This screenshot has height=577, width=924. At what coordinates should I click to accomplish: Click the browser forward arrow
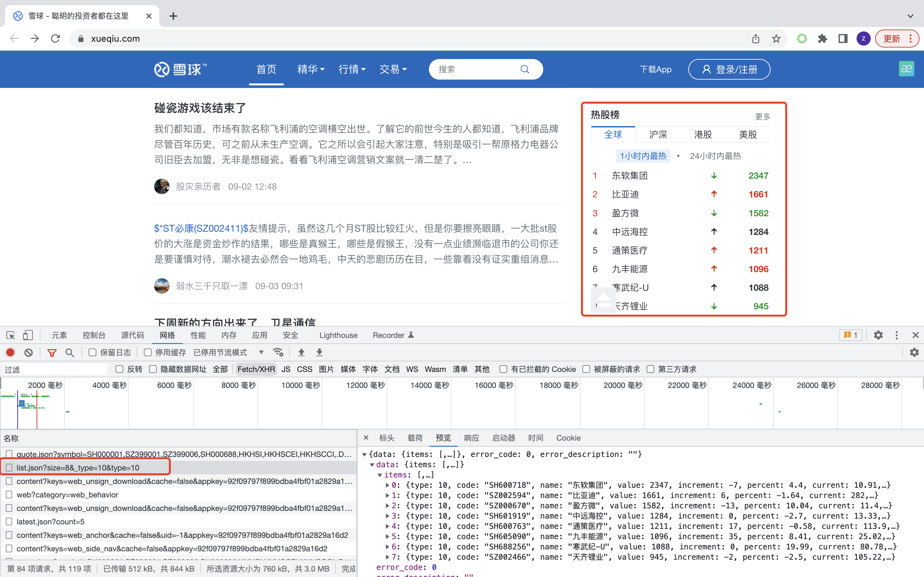tap(35, 39)
